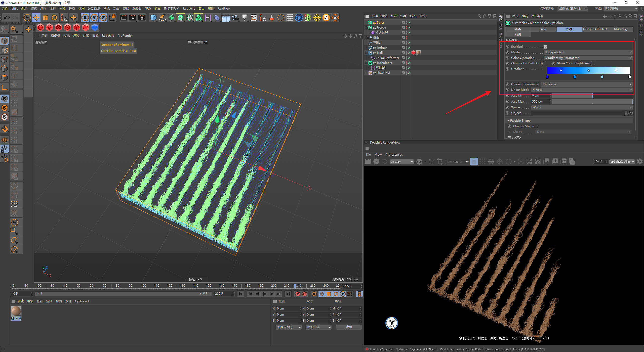Select xpTurbulence in object manager
Image resolution: width=644 pixels, height=352 pixels.
(383, 63)
